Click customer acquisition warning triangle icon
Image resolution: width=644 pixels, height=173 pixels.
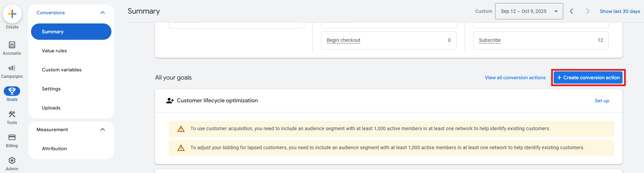coord(181,129)
